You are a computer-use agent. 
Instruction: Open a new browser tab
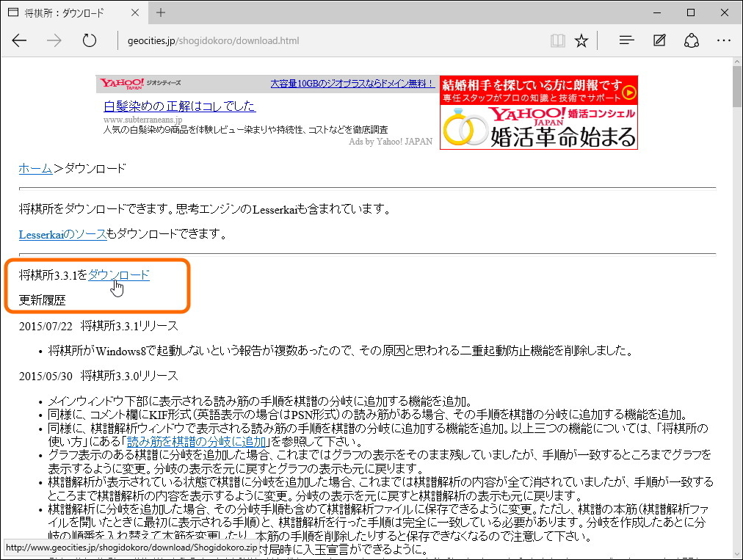pos(160,12)
